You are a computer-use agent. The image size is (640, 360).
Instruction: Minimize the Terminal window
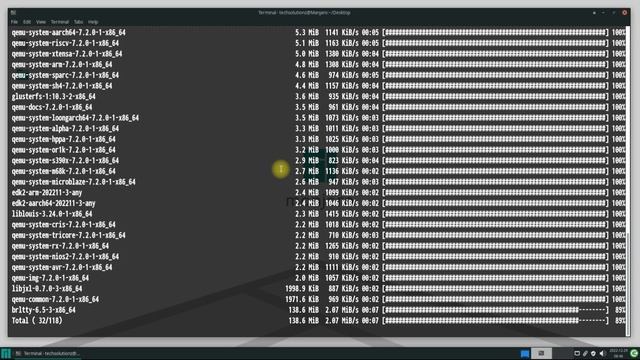point(604,13)
